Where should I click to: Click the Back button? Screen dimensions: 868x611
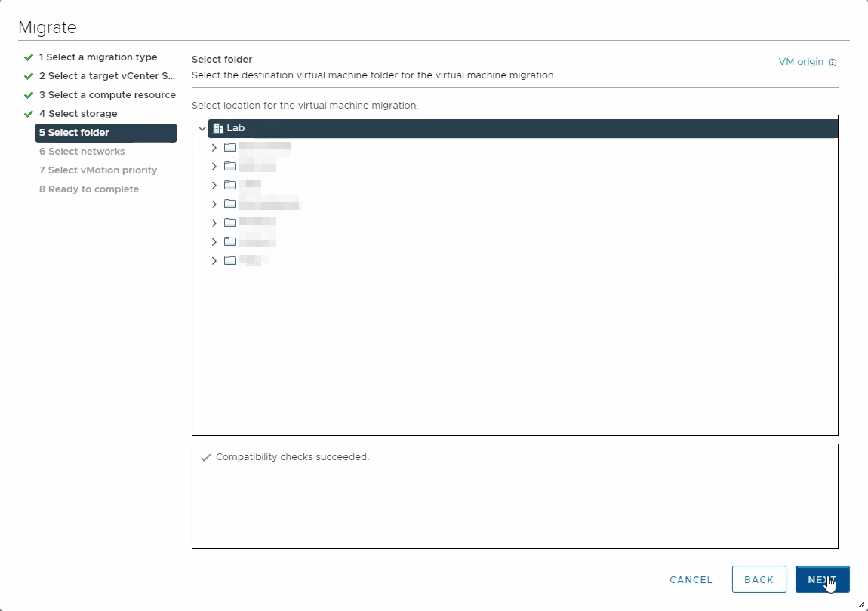(759, 579)
